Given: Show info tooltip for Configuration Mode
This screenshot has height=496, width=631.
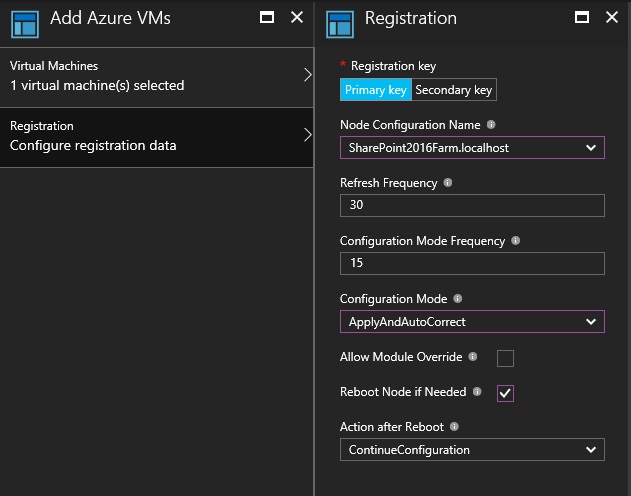Looking at the screenshot, I should tap(458, 298).
